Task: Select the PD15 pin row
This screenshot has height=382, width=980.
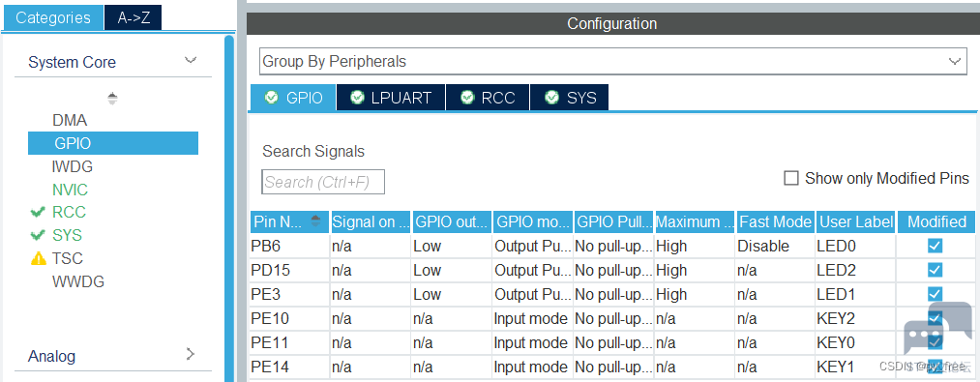Action: tap(612, 270)
